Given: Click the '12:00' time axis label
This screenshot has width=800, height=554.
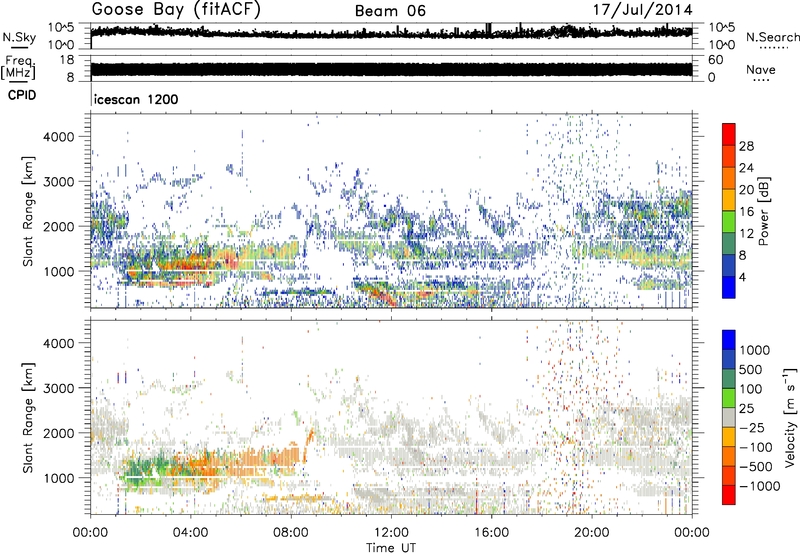Looking at the screenshot, I should point(391,533).
